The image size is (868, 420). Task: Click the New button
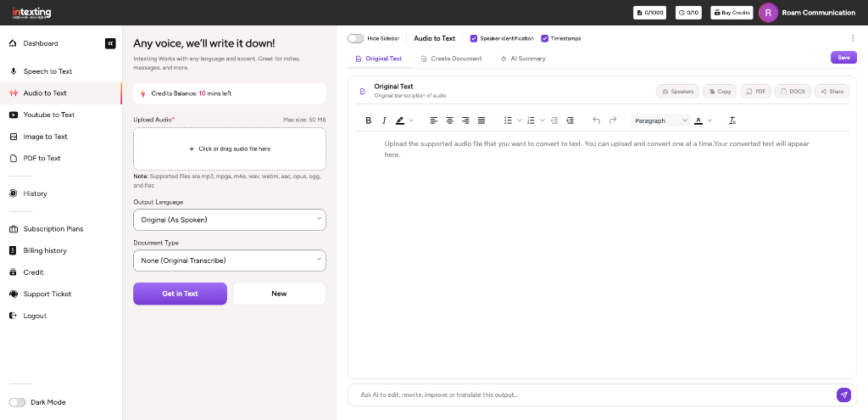point(279,294)
